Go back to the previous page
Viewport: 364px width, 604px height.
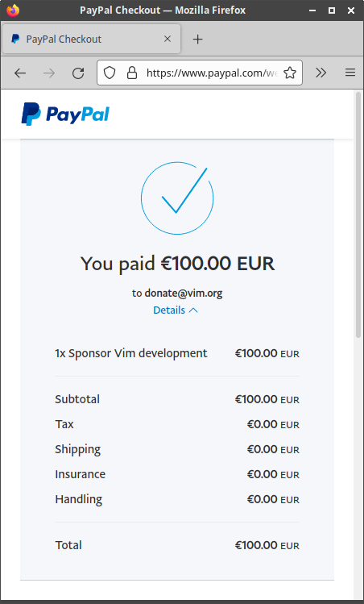[20, 73]
